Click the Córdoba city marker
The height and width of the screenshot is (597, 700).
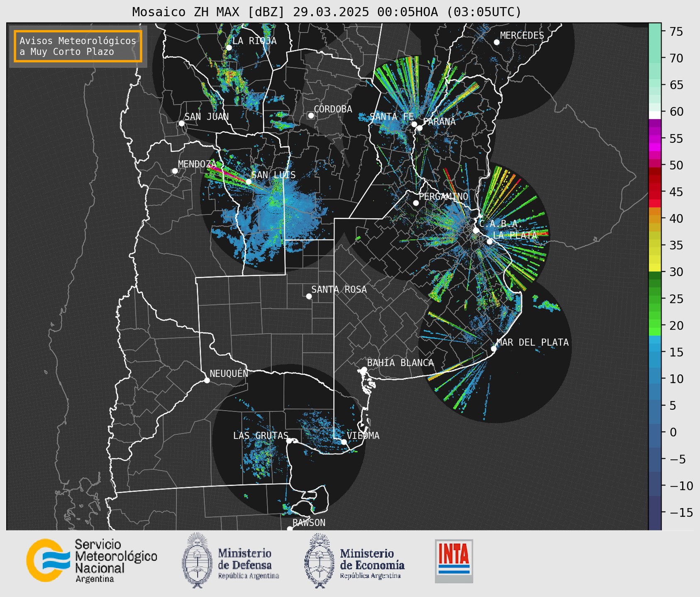click(311, 115)
